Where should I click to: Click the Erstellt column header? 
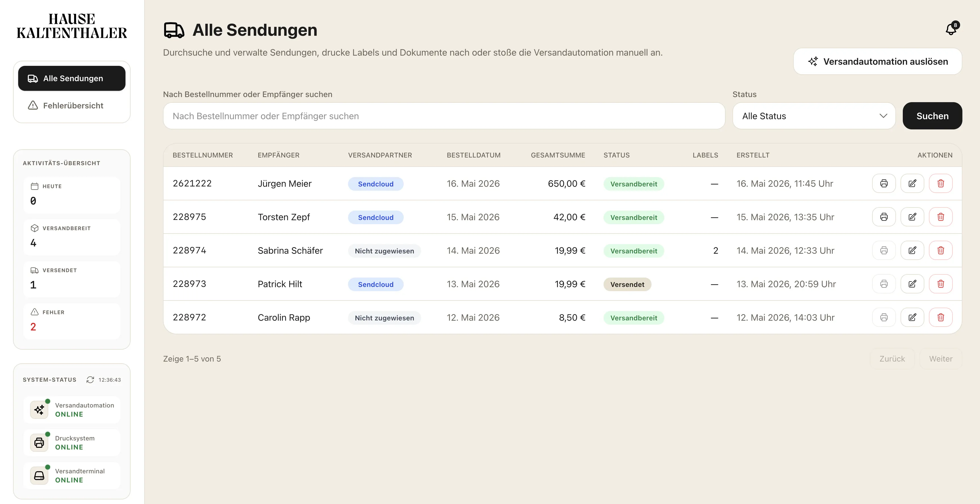click(753, 155)
